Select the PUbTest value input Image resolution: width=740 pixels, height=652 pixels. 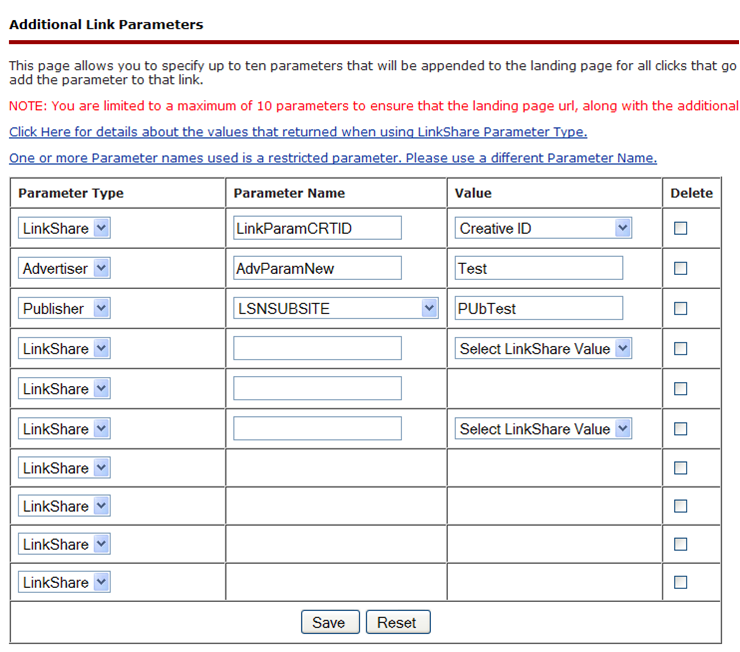coord(538,308)
